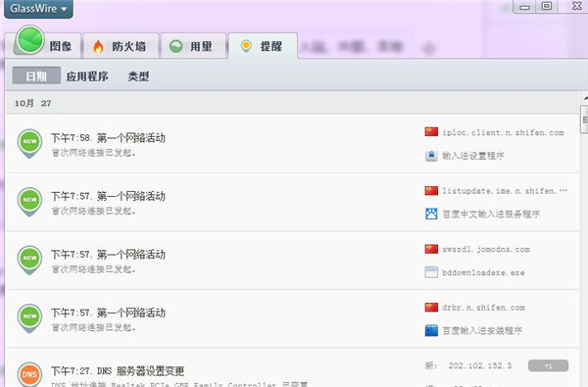Sort alerts by 应用程序
Image resolution: width=588 pixels, height=387 pixels.
click(x=87, y=76)
